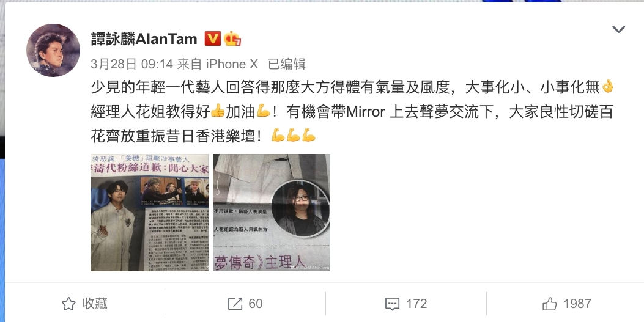Click the orange V verification badge

click(212, 39)
